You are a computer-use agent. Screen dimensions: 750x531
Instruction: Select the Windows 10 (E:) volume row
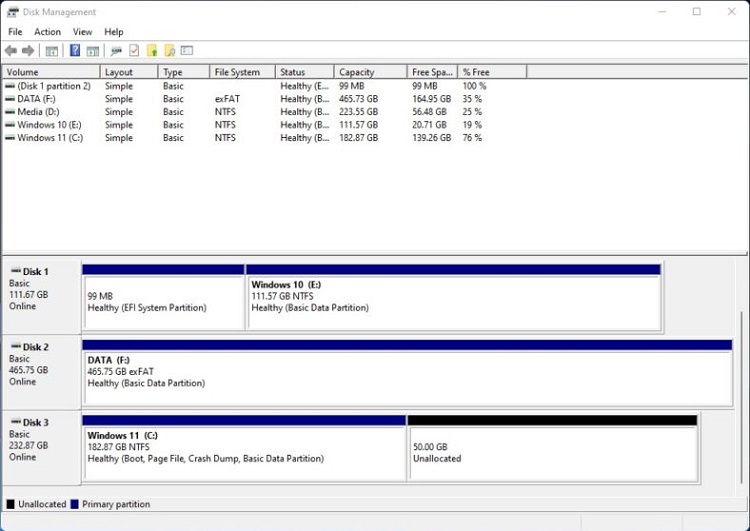(x=265, y=125)
